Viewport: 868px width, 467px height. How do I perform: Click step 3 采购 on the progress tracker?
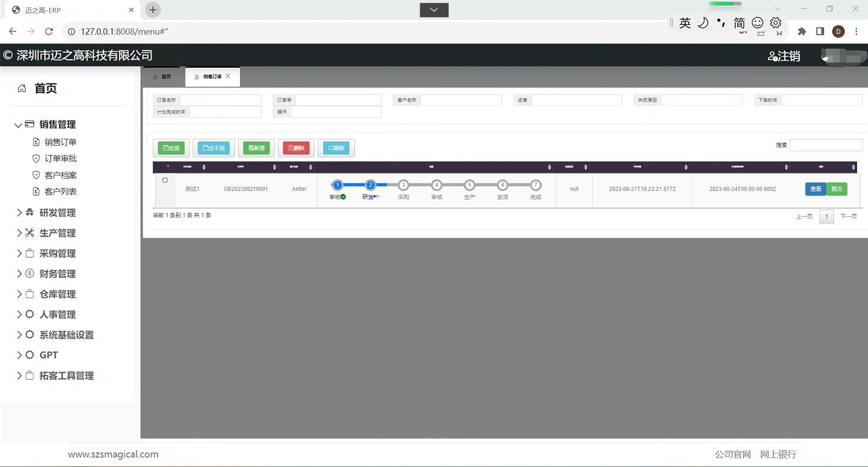(404, 186)
